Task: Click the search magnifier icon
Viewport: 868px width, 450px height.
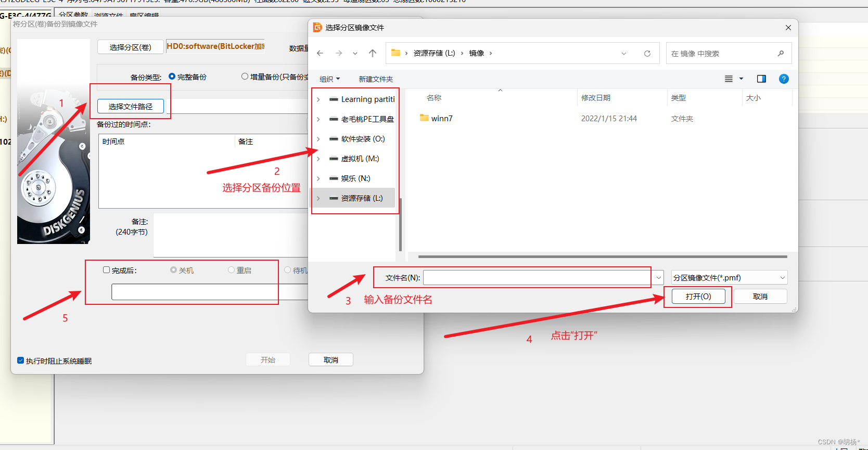Action: 781,53
